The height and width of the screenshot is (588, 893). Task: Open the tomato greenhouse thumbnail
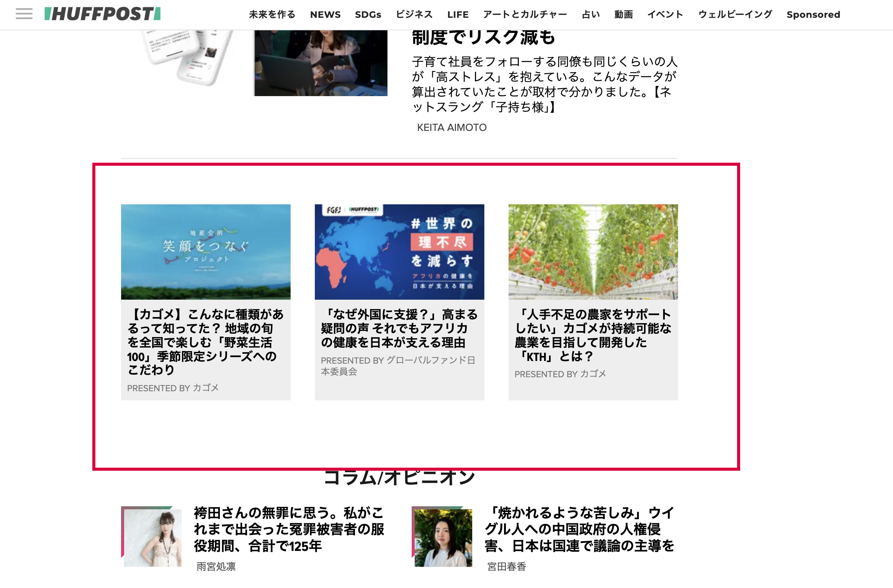593,252
